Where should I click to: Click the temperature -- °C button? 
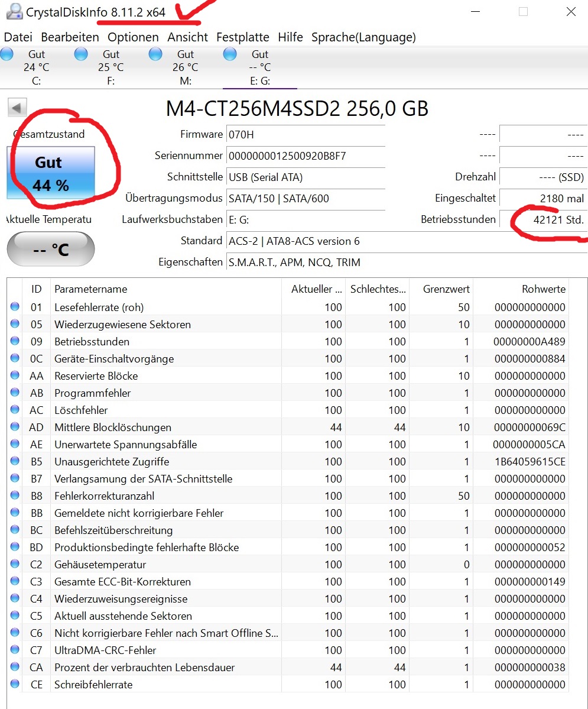tap(51, 249)
